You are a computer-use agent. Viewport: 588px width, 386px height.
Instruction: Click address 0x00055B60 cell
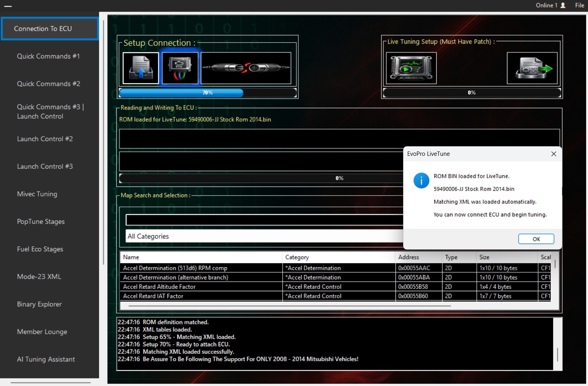(418, 296)
